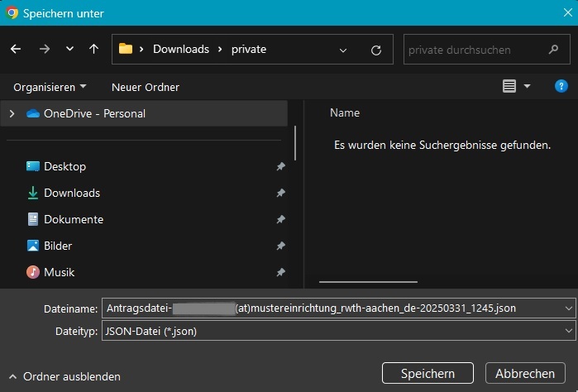Click Neuer Ordner in toolbar
This screenshot has width=578, height=392.
pos(146,87)
